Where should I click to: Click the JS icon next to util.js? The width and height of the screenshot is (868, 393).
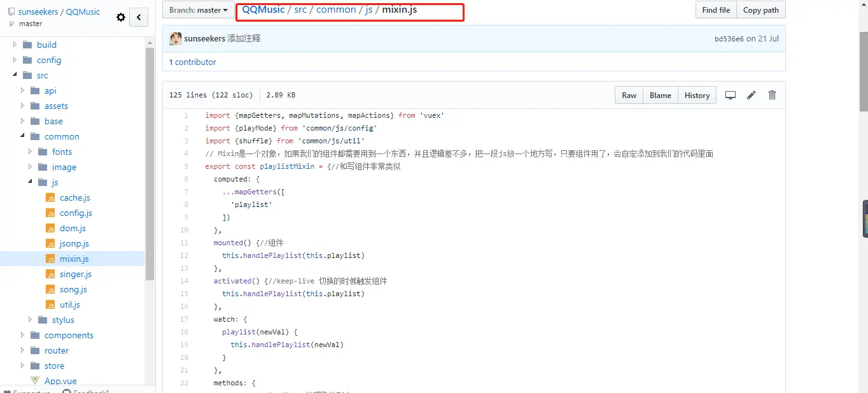click(50, 304)
